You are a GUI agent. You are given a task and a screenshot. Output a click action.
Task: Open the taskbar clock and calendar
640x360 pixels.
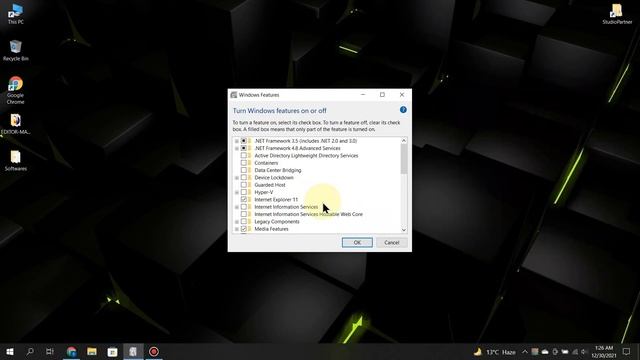tap(604, 352)
